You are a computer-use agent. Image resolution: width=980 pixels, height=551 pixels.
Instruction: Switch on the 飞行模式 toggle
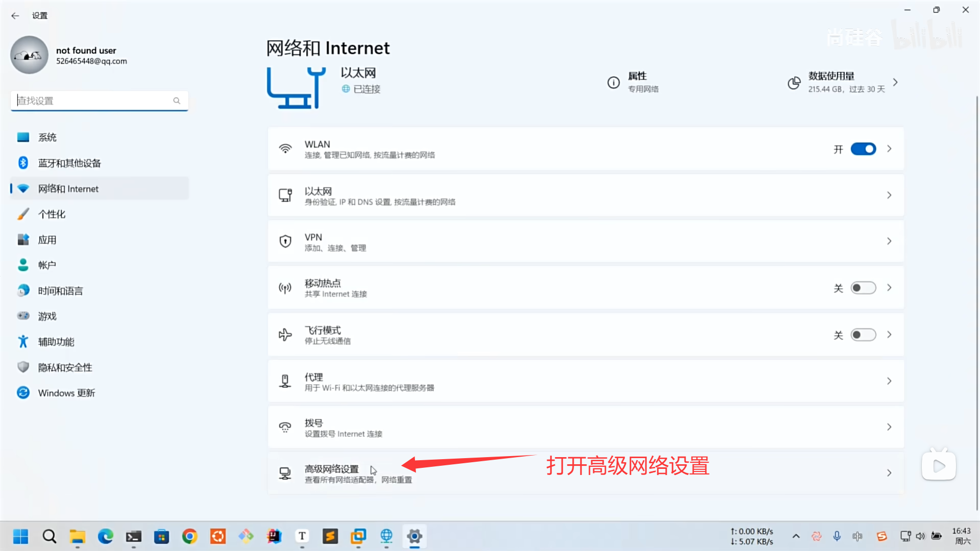[863, 335]
